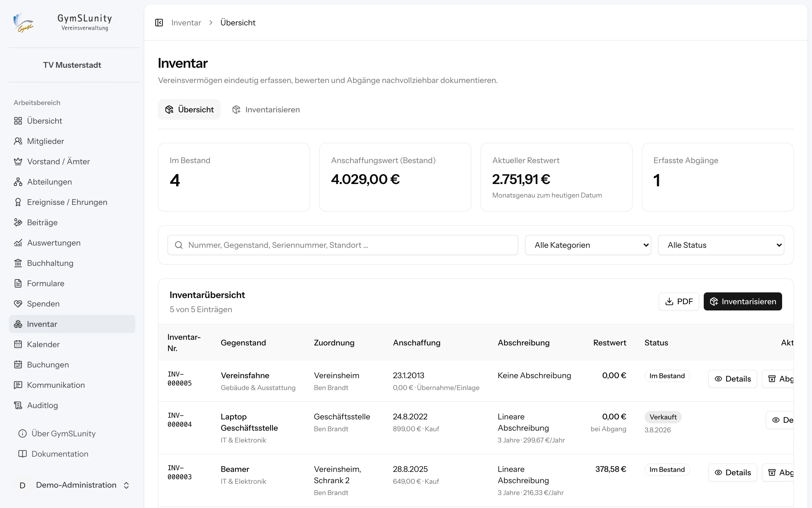Open Vorstand / Ämter section
Screen dimensions: 812x508
72,162
